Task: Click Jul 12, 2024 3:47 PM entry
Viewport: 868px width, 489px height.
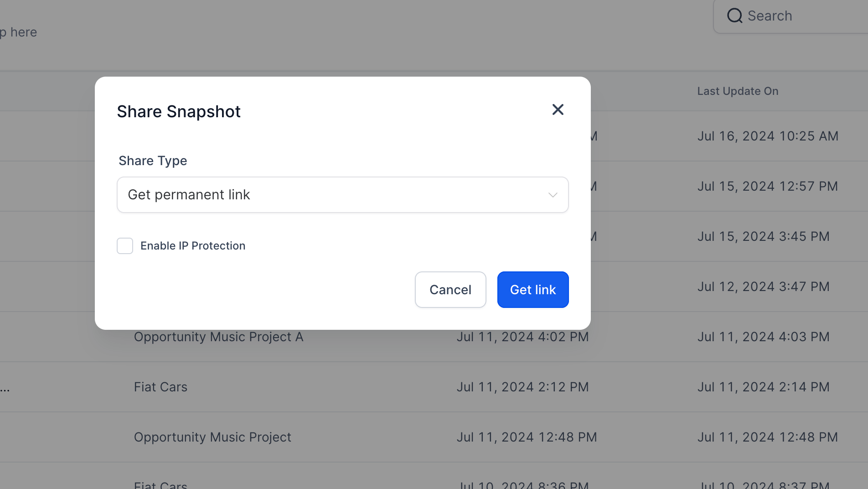Action: click(x=763, y=287)
